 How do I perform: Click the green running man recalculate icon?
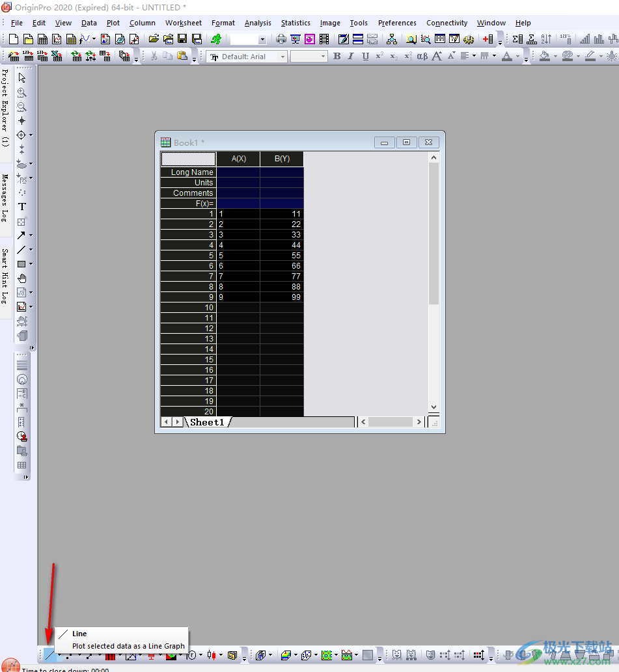click(216, 40)
